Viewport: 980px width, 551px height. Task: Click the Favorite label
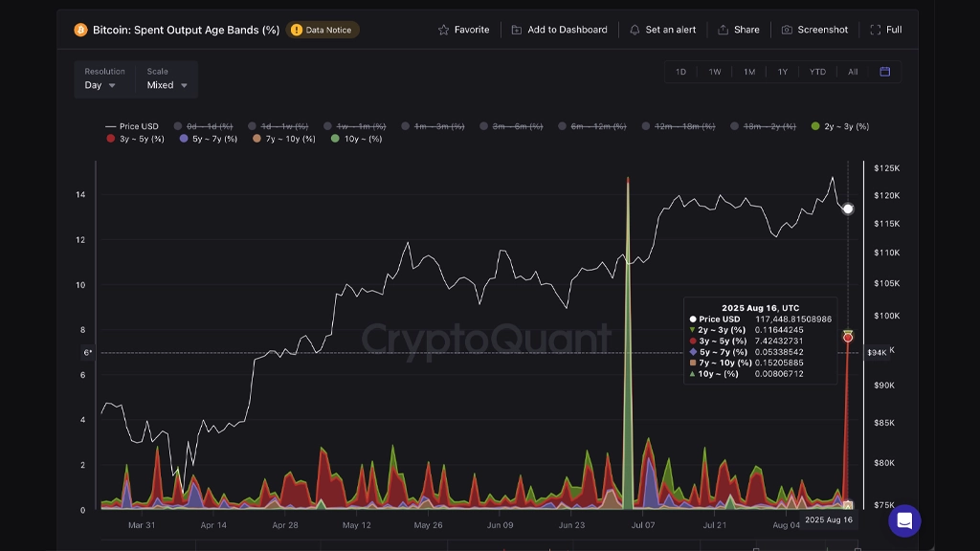click(472, 30)
